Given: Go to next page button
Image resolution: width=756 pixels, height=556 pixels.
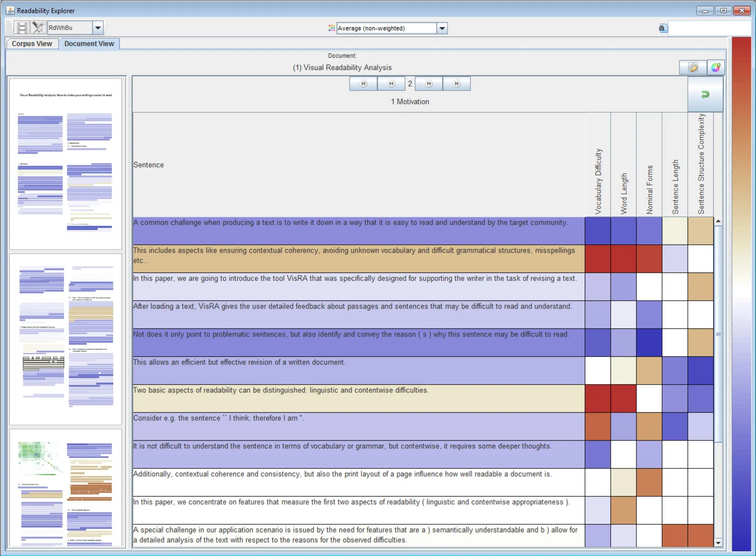Looking at the screenshot, I should [429, 83].
